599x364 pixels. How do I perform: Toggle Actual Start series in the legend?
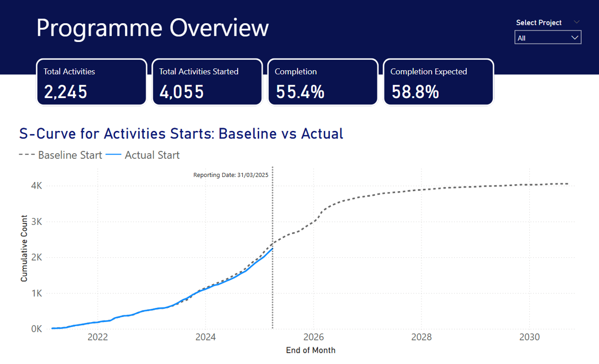pos(152,155)
